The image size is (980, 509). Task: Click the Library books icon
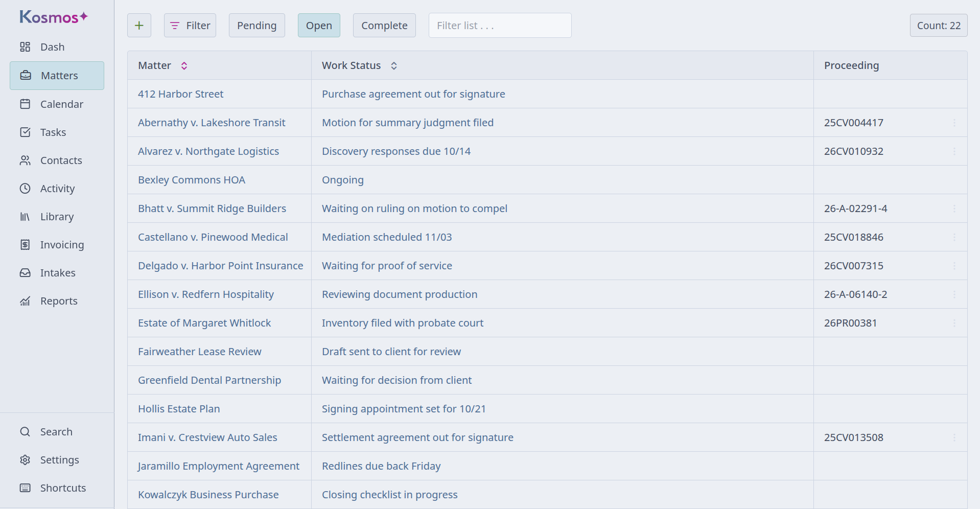25,217
